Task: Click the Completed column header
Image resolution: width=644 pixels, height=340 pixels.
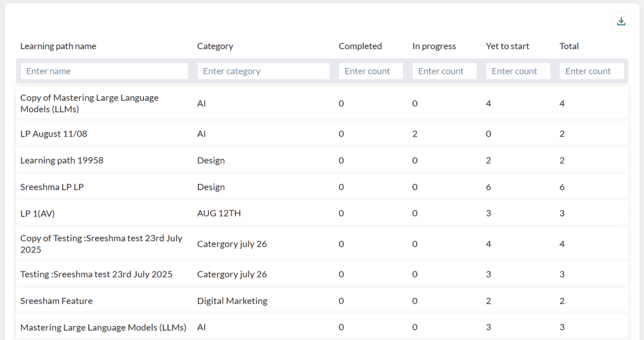Action: click(360, 46)
